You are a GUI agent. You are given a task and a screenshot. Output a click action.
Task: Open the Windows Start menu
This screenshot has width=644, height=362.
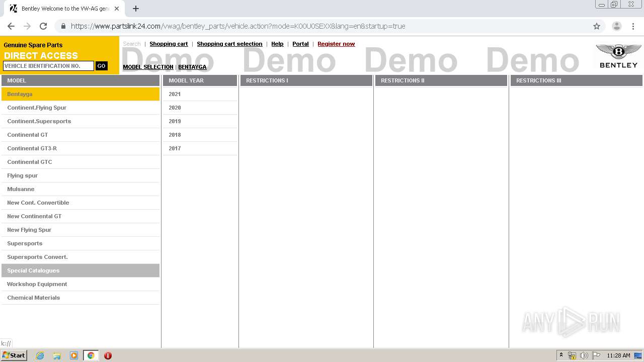click(x=14, y=355)
